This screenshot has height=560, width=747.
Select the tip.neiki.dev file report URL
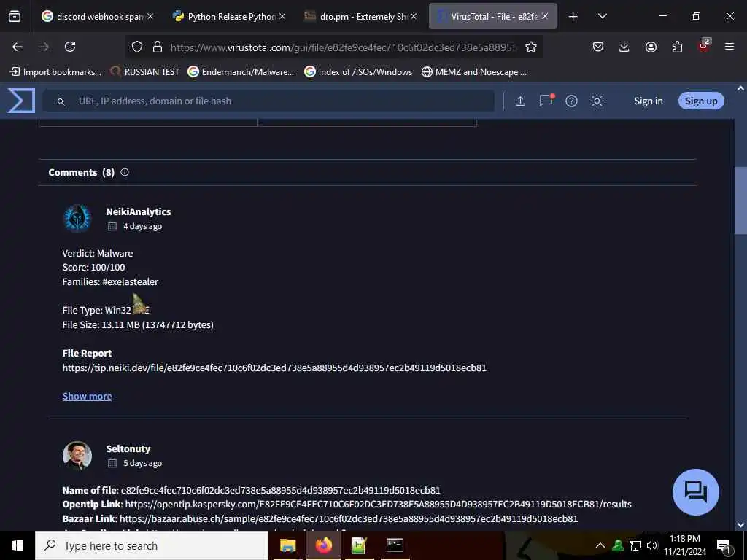(x=274, y=367)
